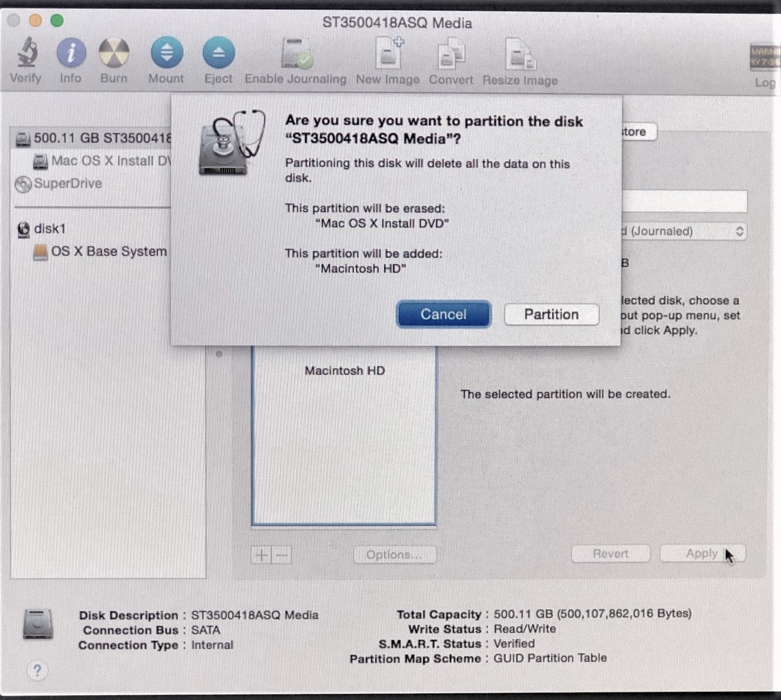Click the New Image toolbar icon
The width and height of the screenshot is (781, 700).
[x=389, y=54]
